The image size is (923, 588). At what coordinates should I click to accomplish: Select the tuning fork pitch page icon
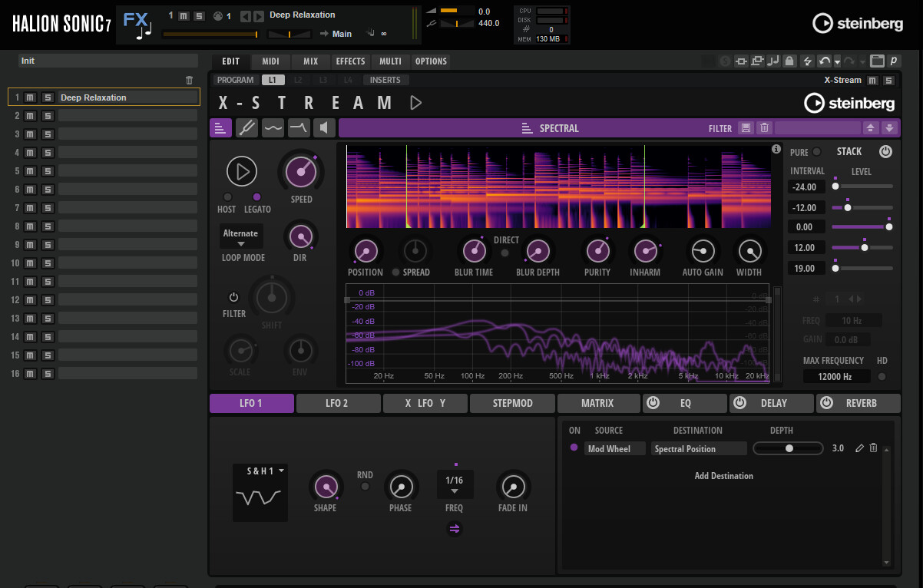[246, 128]
